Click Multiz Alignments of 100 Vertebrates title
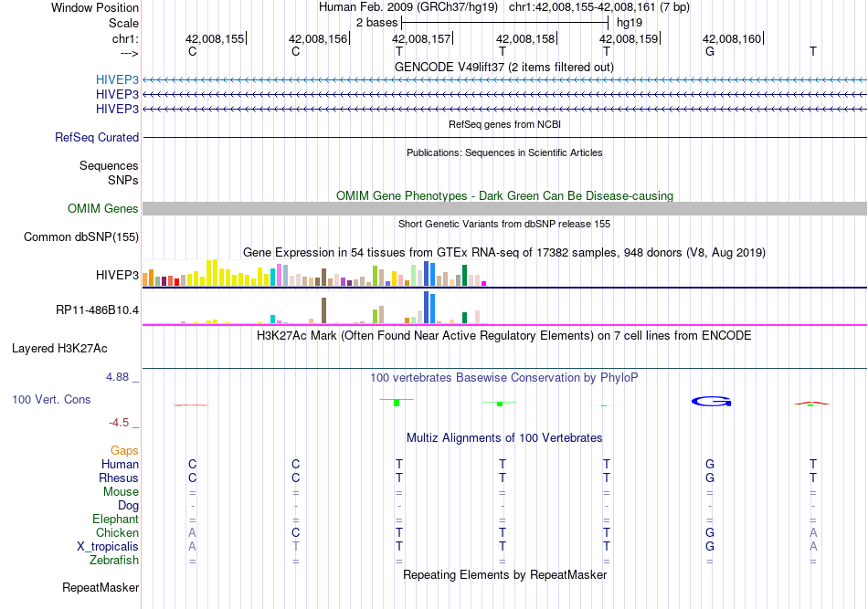Screen dimensions: 868x609 pos(504,438)
